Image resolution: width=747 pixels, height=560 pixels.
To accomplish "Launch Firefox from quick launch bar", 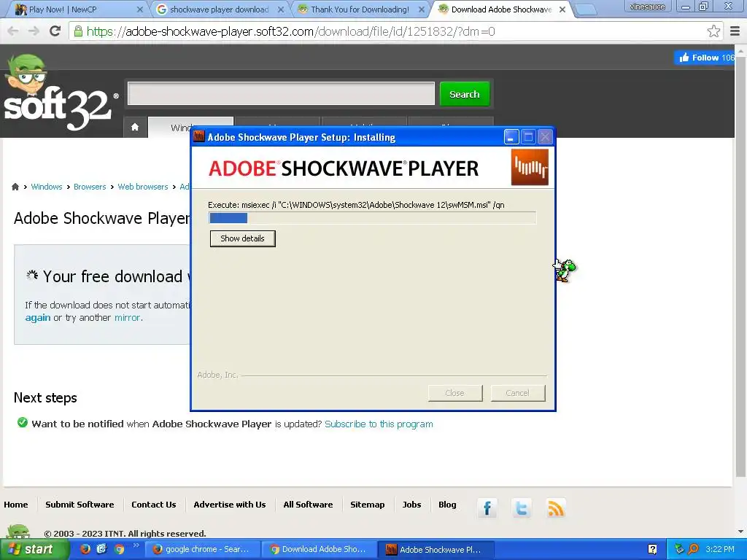I will (85, 549).
